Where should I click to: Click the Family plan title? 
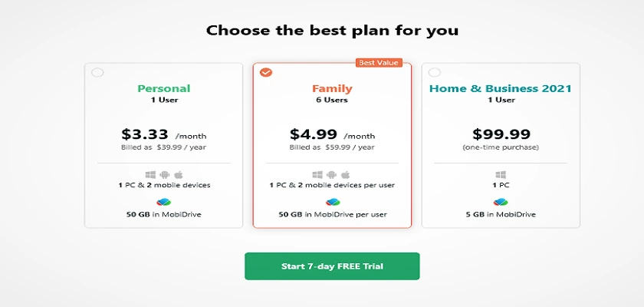pyautogui.click(x=332, y=89)
